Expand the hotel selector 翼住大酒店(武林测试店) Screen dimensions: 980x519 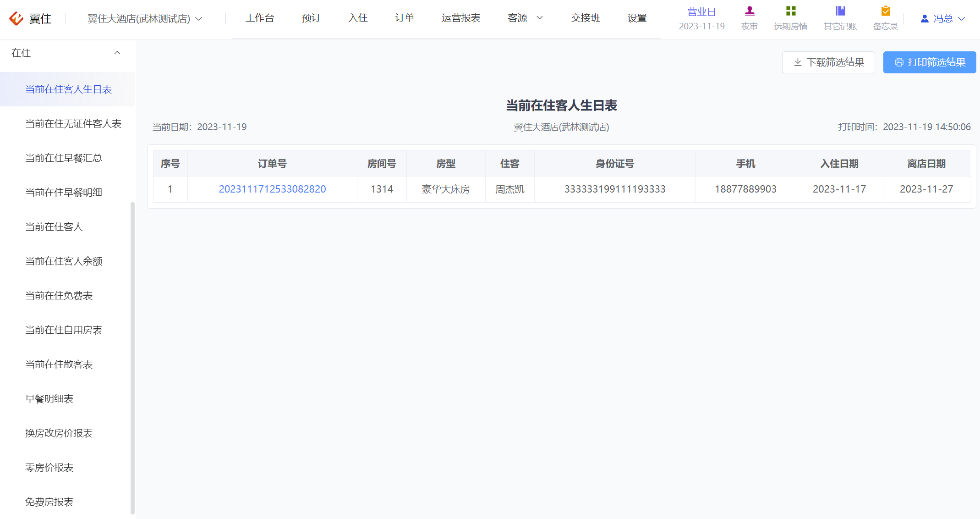click(145, 19)
